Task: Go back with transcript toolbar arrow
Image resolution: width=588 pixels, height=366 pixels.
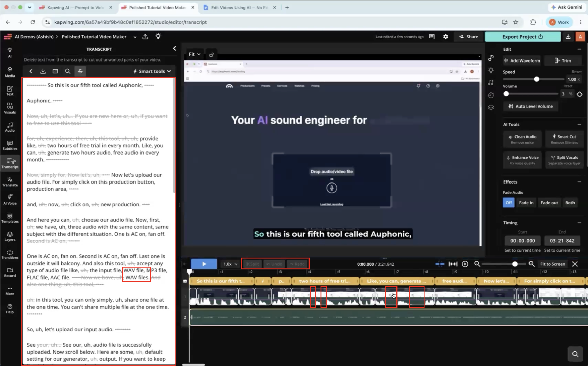Action: coord(31,71)
